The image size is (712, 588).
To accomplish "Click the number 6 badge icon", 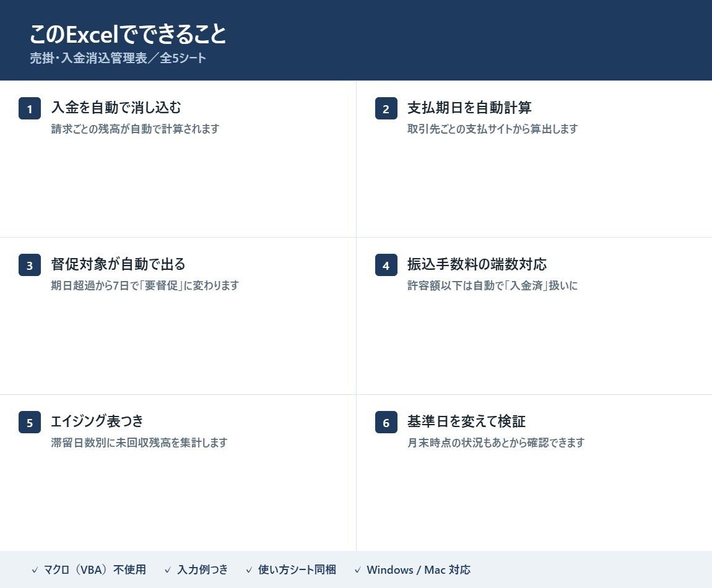I will [386, 422].
